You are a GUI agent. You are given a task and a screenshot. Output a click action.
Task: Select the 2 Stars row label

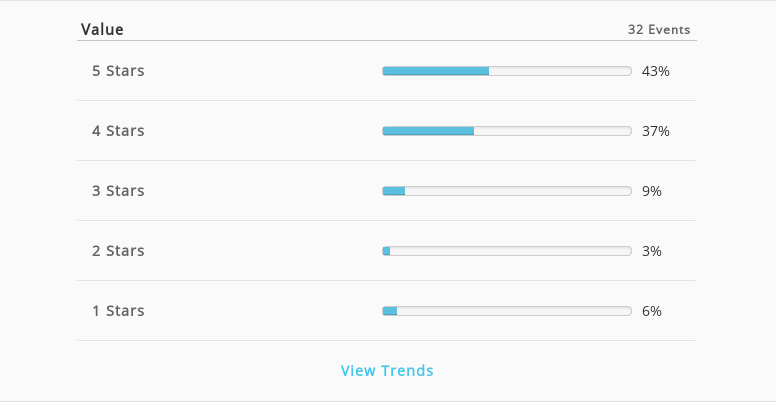click(118, 251)
